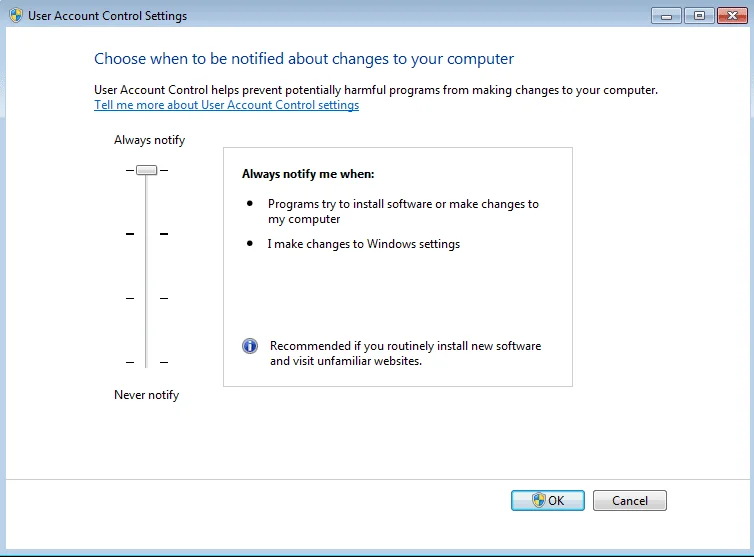Click the UAC slider thumb at Always notify

click(147, 170)
